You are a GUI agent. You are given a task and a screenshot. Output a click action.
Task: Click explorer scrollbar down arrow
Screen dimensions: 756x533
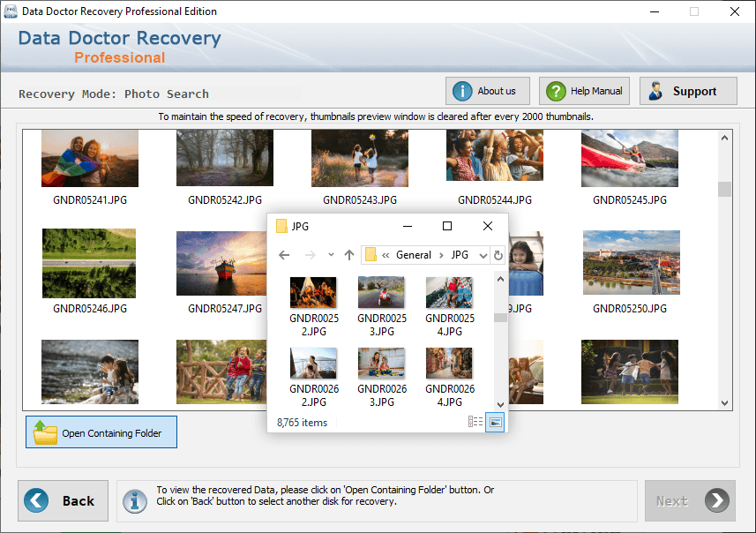pyautogui.click(x=500, y=405)
